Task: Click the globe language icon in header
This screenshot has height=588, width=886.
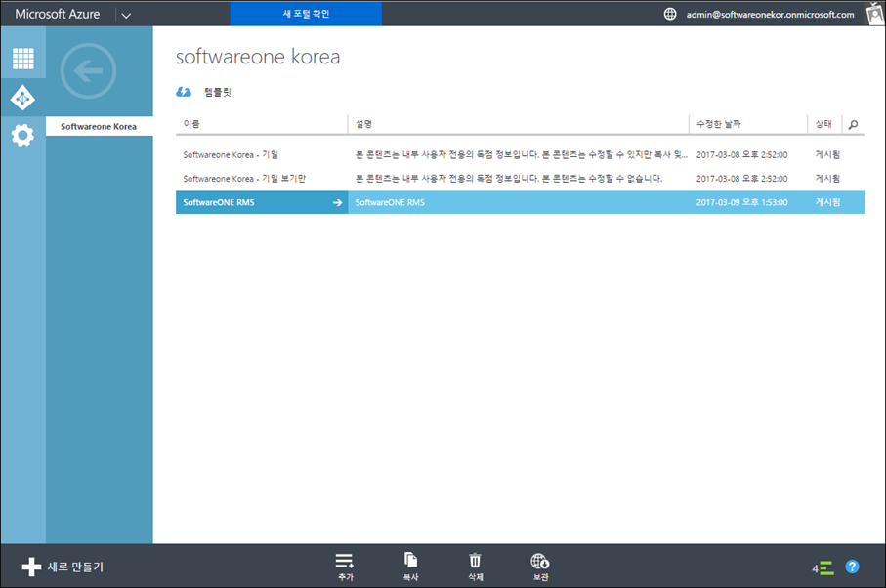Action: coord(669,14)
